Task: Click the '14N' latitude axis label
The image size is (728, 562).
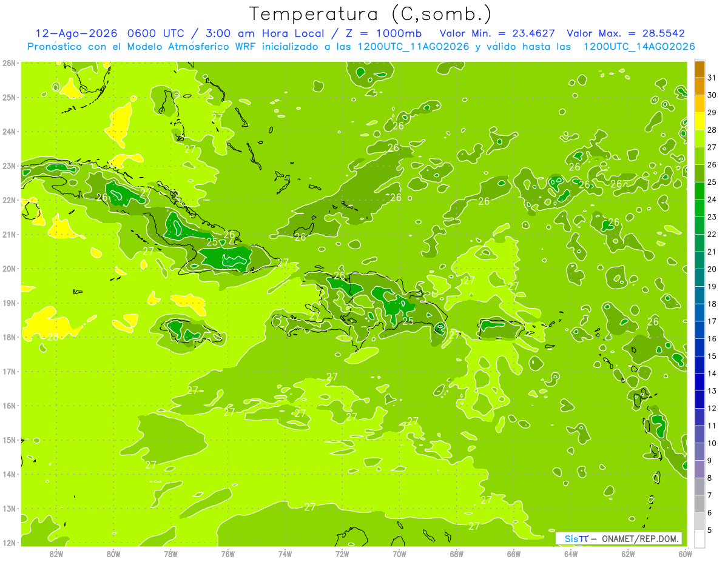Action: pyautogui.click(x=8, y=474)
